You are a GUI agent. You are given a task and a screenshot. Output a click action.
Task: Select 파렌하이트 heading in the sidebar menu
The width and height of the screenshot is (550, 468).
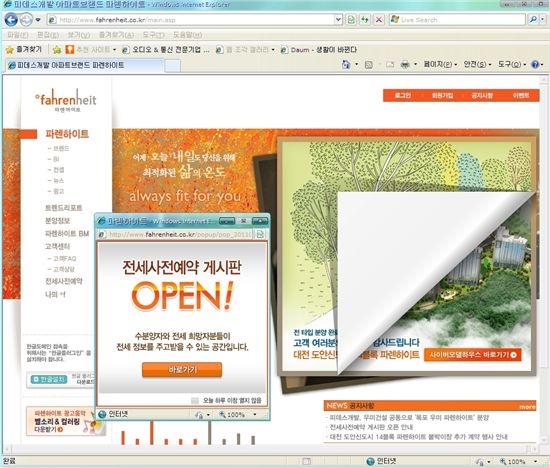pyautogui.click(x=67, y=134)
